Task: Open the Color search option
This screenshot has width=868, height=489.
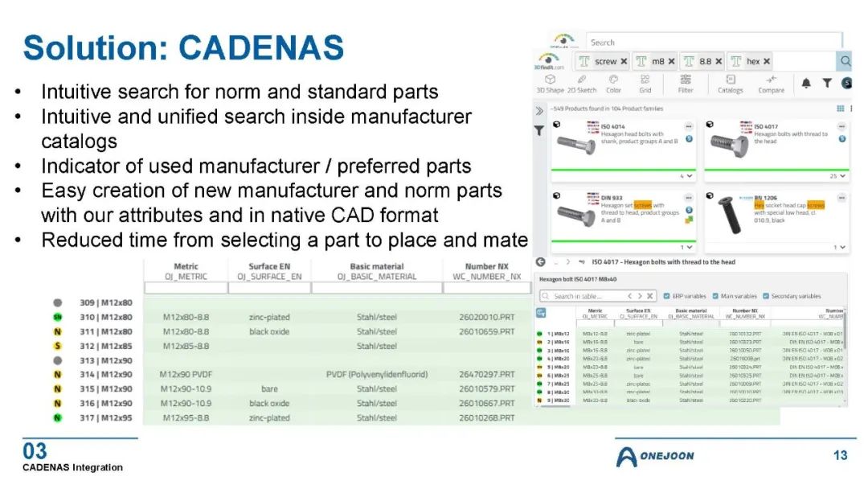Action: (x=613, y=84)
